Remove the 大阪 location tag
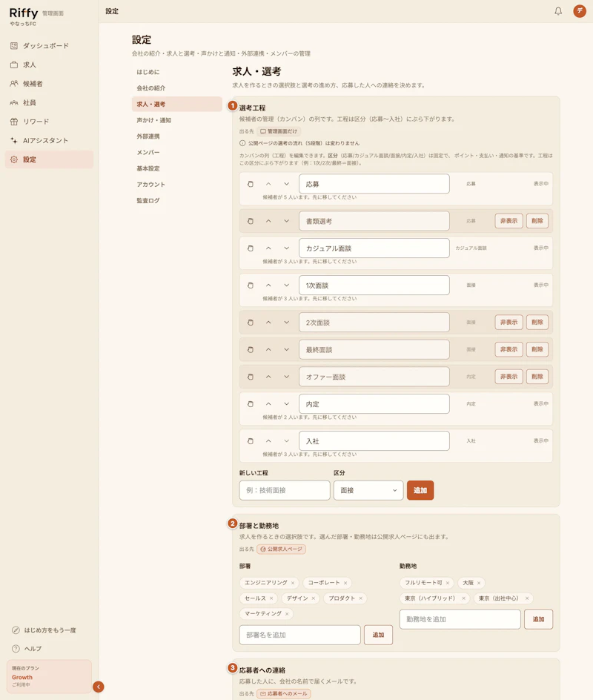Screen dimensions: 593x700 click(479, 583)
